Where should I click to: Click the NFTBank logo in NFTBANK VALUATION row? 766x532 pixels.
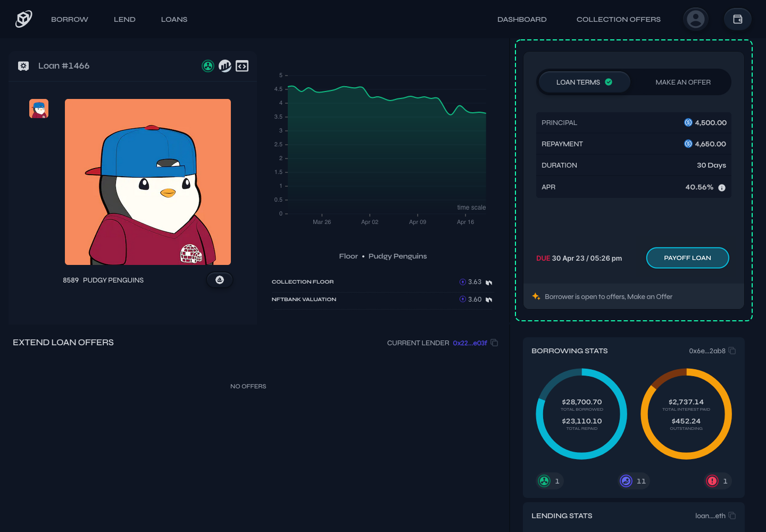489,300
